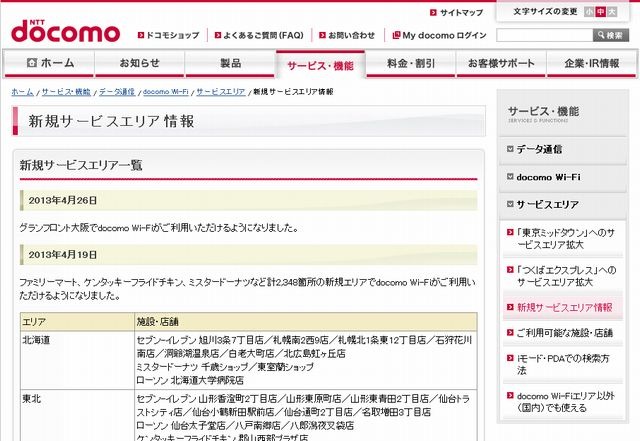Screen dimensions: 640x441
Task: Click arrow icon beside 新規サービスエリア情報 sidebar link
Action: [510, 307]
